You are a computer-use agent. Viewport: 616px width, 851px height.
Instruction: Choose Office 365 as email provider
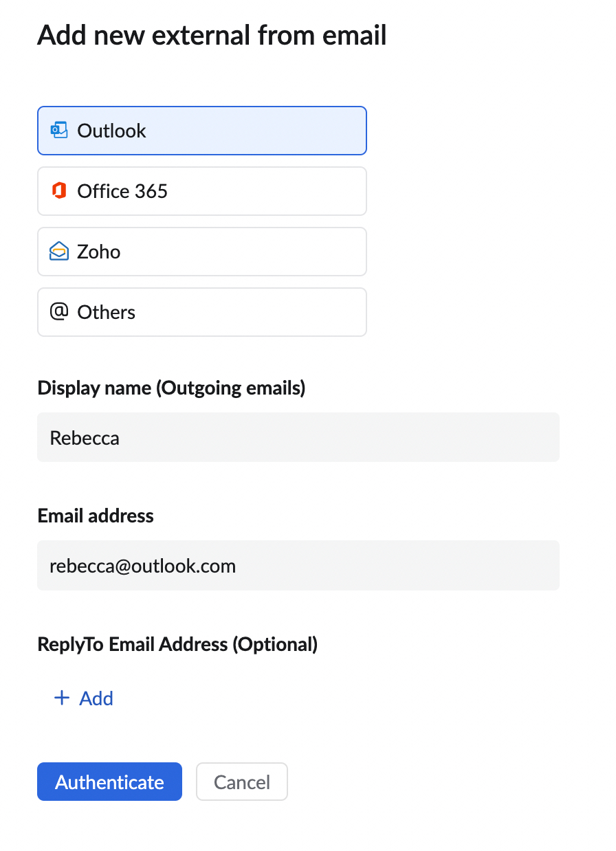point(202,191)
